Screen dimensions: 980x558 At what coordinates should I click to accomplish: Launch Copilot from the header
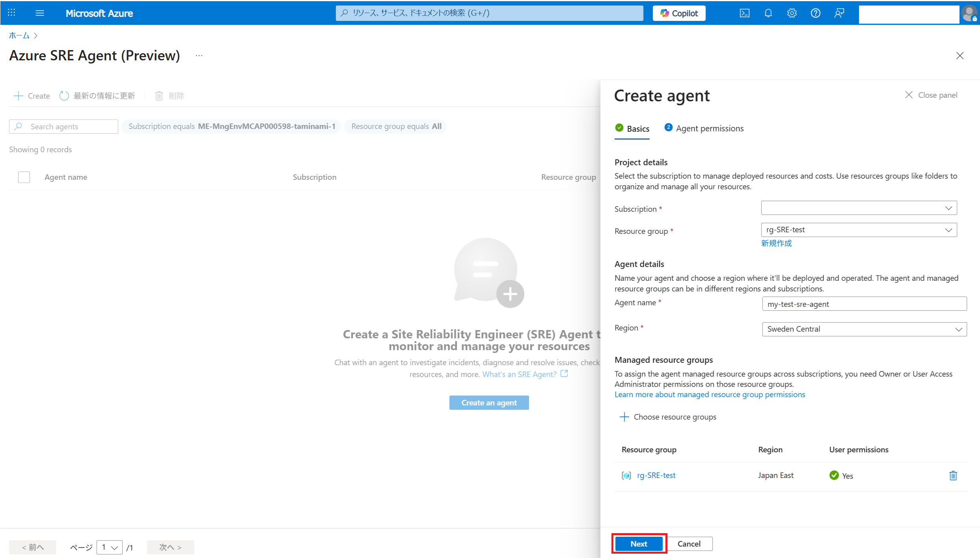tap(679, 13)
